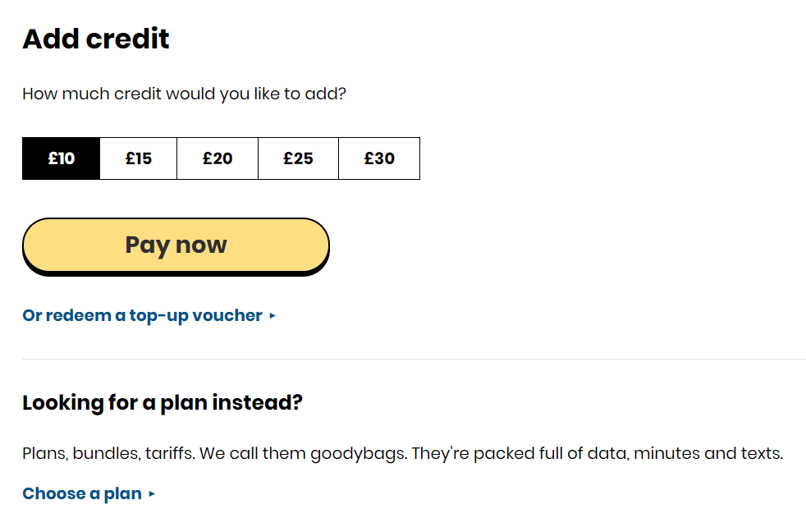
Task: Click the 'How much credit' question text
Action: tap(184, 94)
